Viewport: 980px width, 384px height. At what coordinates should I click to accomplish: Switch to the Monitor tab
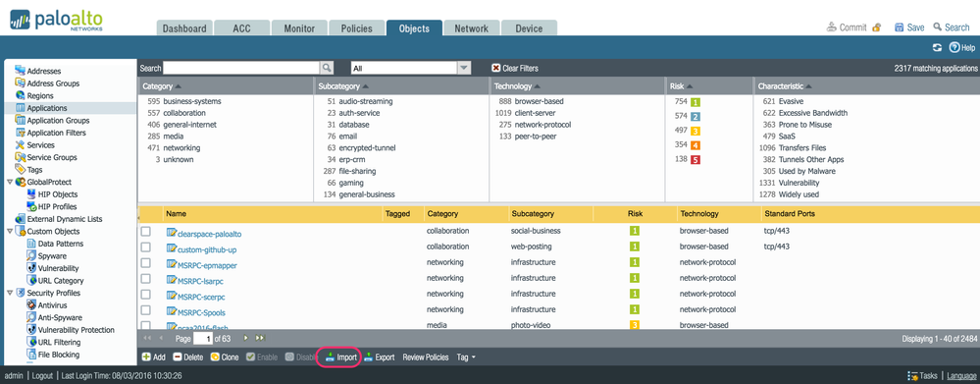(299, 28)
